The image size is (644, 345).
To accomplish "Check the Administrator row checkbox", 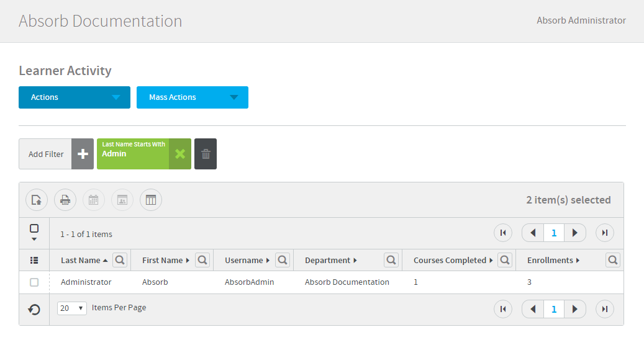I will [34, 282].
